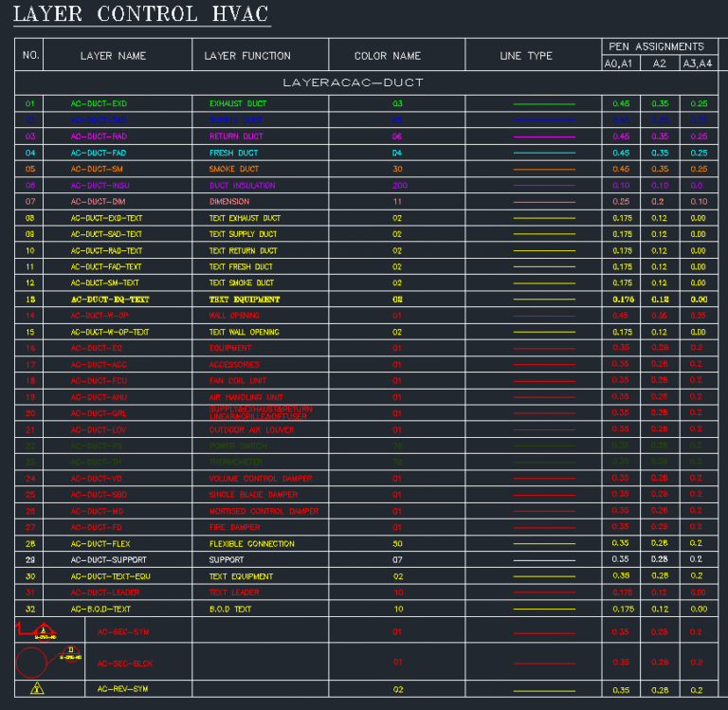Click the green line sample for AC-DUCT-EXD
Screen dimensions: 728x710
[x=544, y=104]
